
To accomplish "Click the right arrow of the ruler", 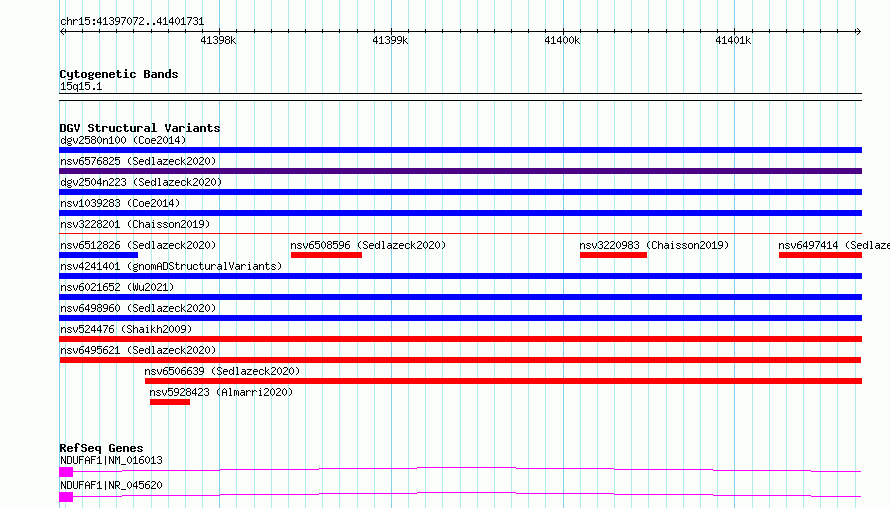I will point(859,31).
